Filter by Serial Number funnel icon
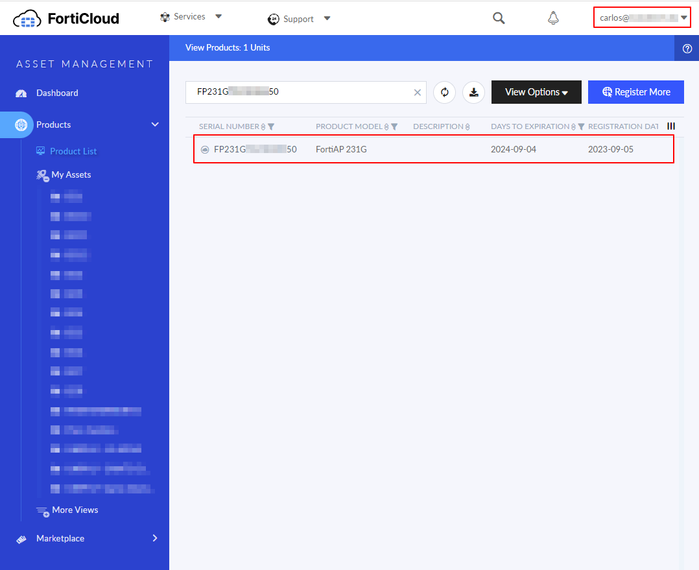This screenshot has width=699, height=570. [x=271, y=127]
